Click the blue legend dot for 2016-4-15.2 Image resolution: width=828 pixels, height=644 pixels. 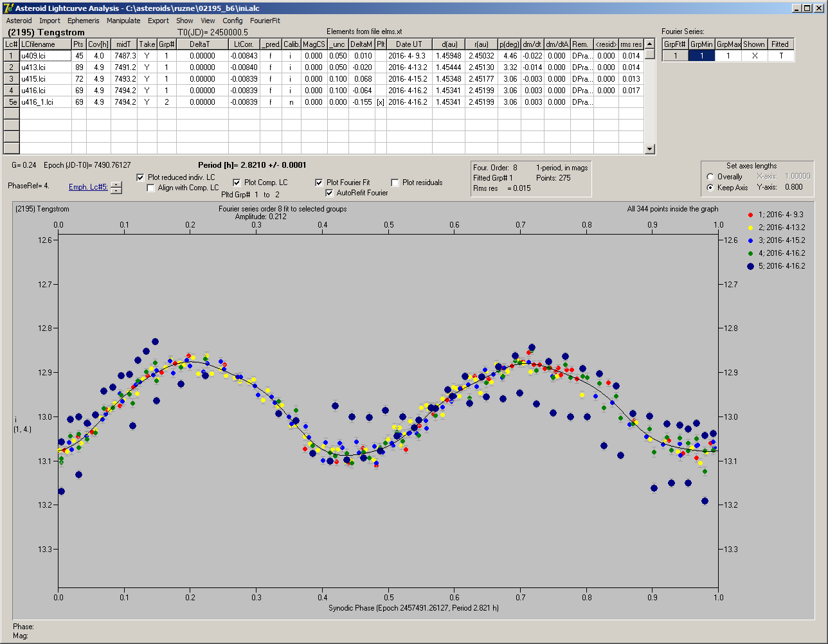(750, 240)
